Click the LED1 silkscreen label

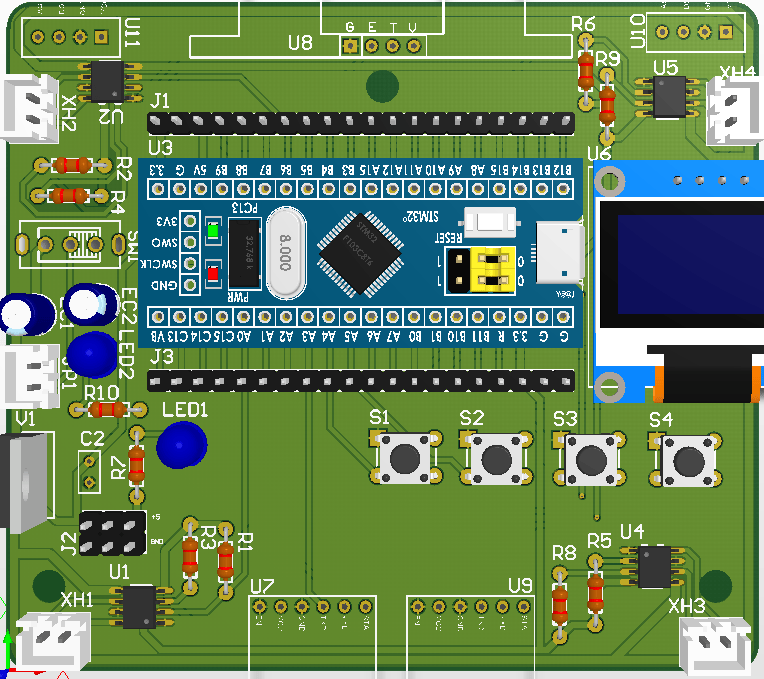(x=185, y=410)
